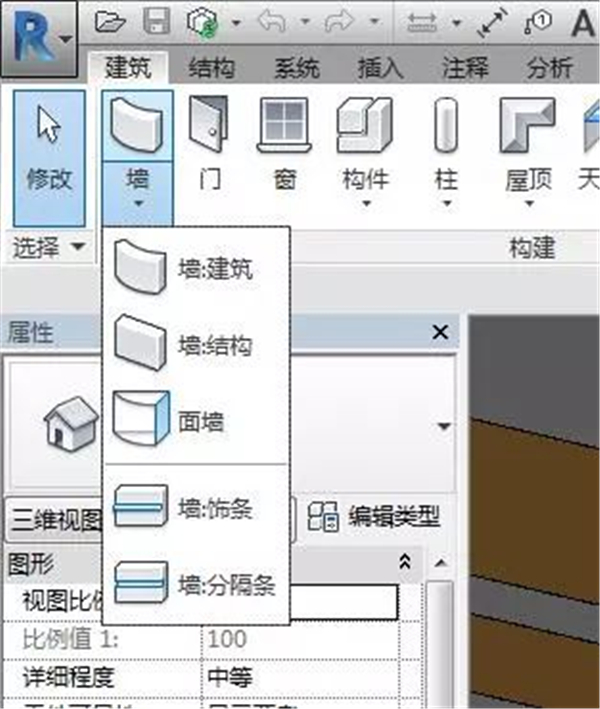This screenshot has width=600, height=709.
Task: Select the Window (窗) tool
Action: [284, 145]
